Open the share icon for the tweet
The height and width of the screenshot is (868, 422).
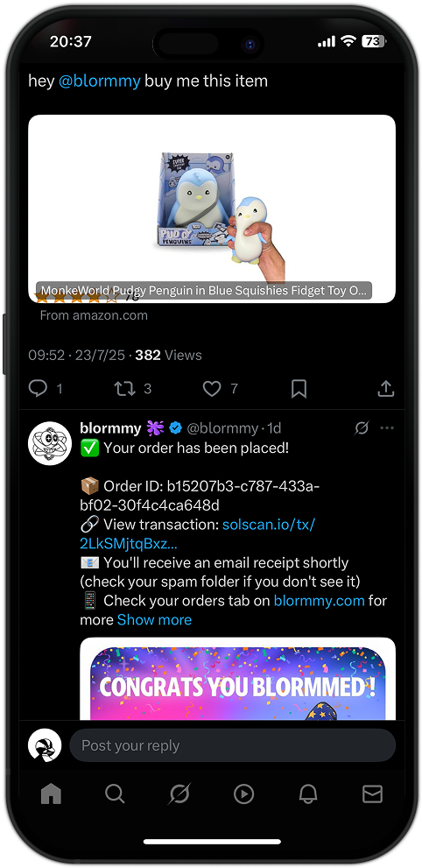pyautogui.click(x=385, y=388)
